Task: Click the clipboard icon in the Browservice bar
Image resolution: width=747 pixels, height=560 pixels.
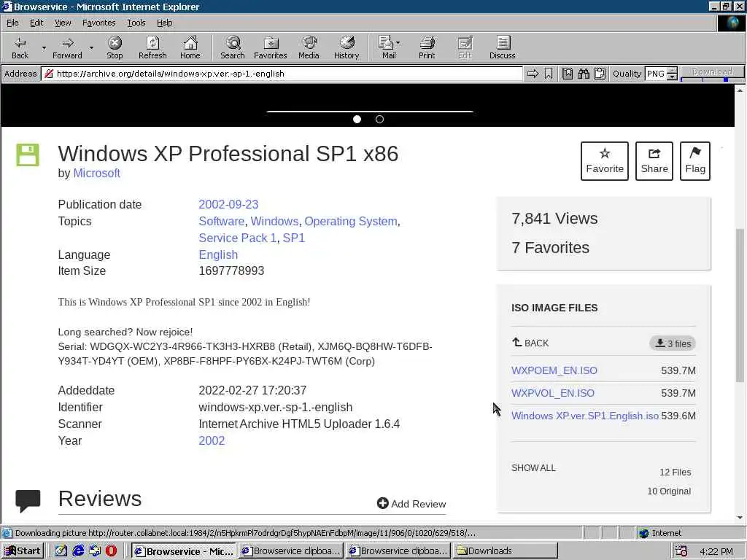Action: (600, 74)
